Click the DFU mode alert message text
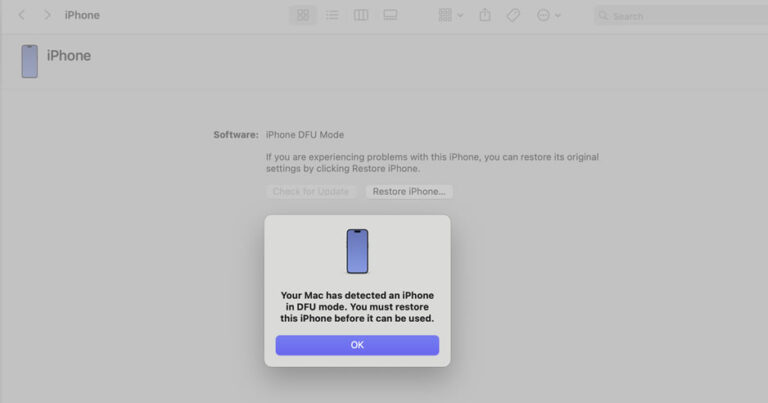The width and height of the screenshot is (768, 403). point(357,307)
